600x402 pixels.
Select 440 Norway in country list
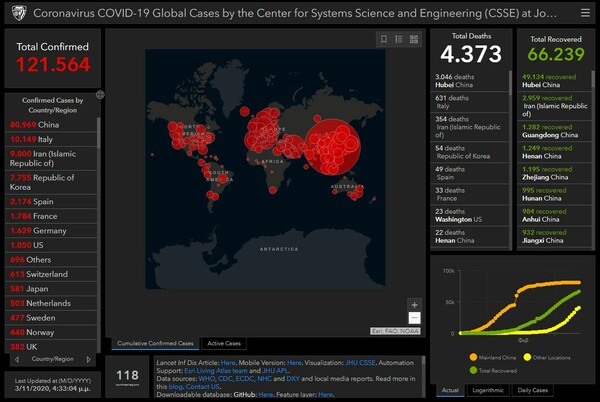(x=51, y=332)
